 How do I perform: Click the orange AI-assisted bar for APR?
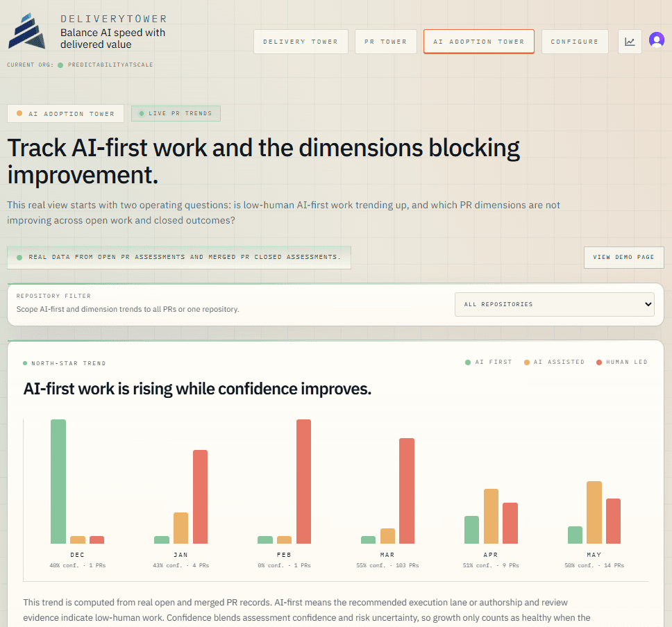491,516
